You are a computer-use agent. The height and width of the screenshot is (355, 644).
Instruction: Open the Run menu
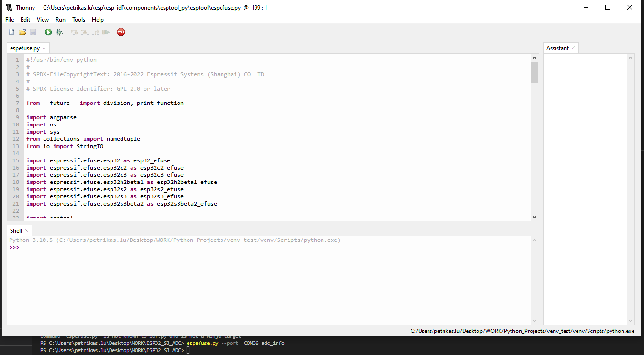click(60, 20)
